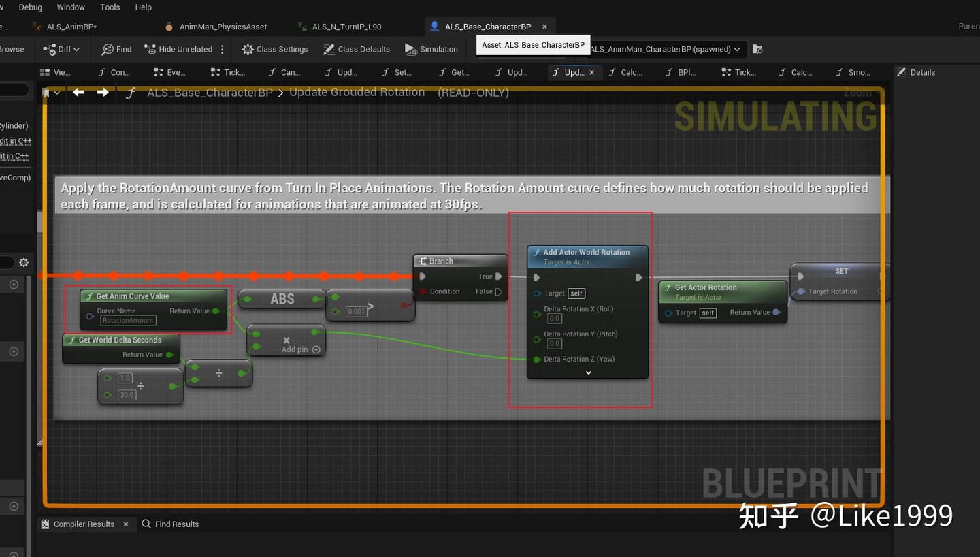Close the ALS_Base_CharacterBP asset tab
This screenshot has height=557, width=980.
click(544, 27)
